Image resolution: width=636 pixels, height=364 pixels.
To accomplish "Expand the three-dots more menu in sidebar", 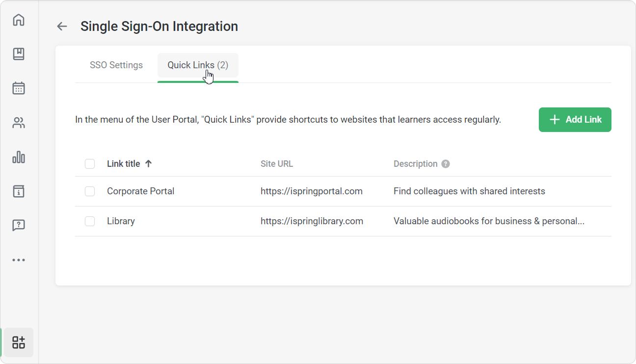I will point(19,260).
